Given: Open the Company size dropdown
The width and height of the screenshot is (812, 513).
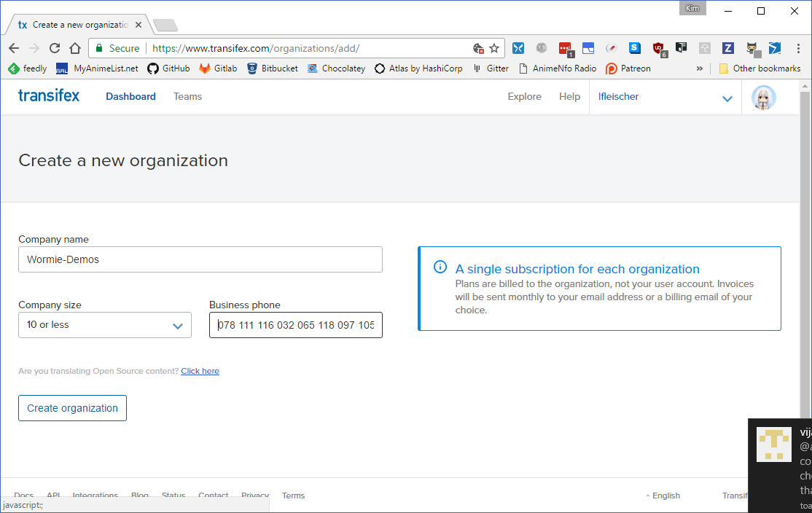Looking at the screenshot, I should click(x=105, y=325).
